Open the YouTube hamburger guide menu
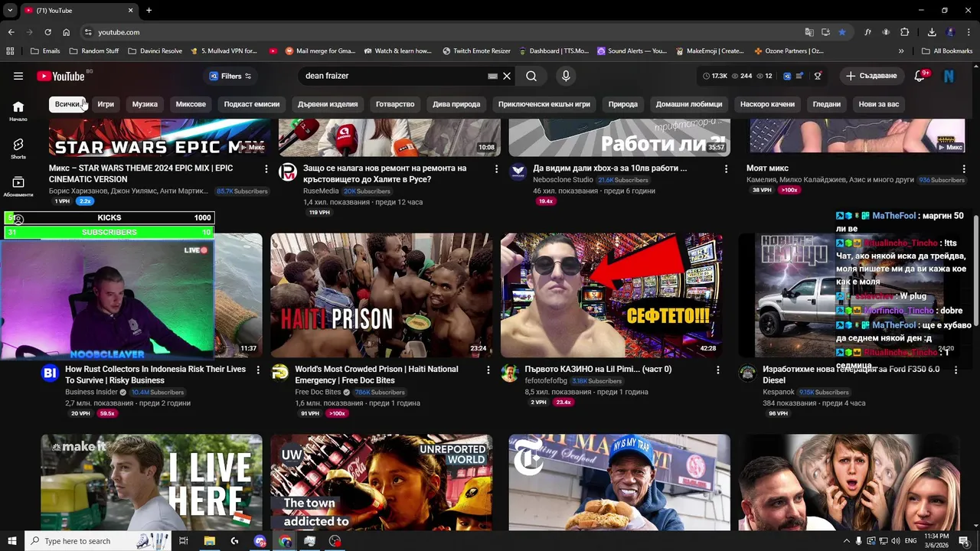This screenshot has width=980, height=551. [x=18, y=76]
